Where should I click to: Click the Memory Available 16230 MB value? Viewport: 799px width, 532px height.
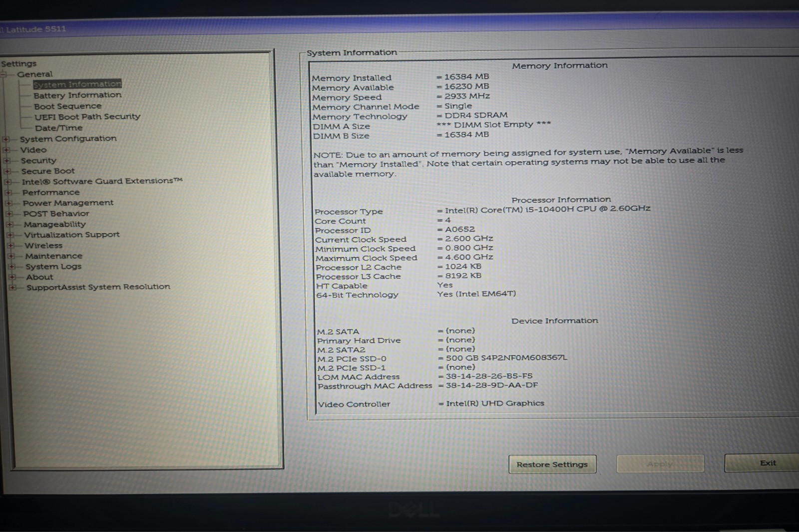point(466,86)
